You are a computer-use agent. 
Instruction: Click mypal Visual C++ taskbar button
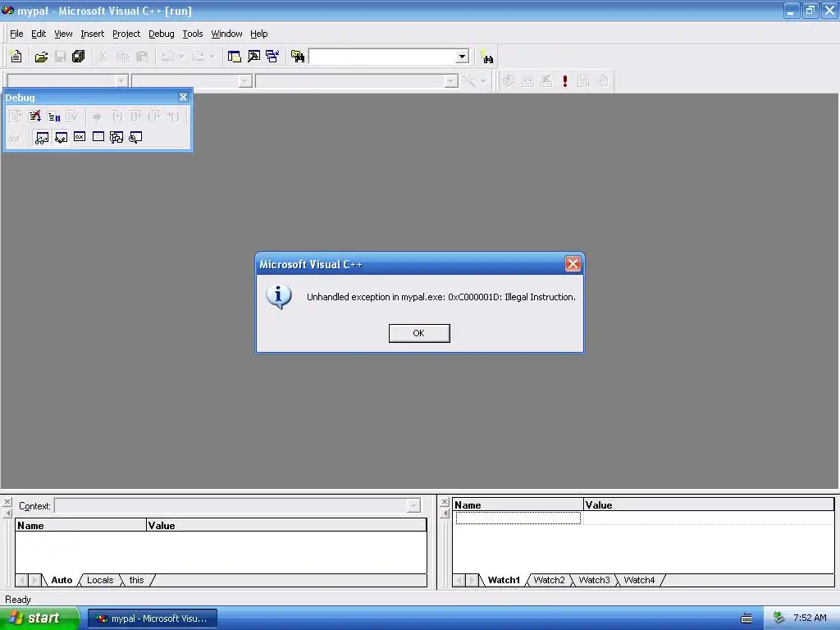153,619
